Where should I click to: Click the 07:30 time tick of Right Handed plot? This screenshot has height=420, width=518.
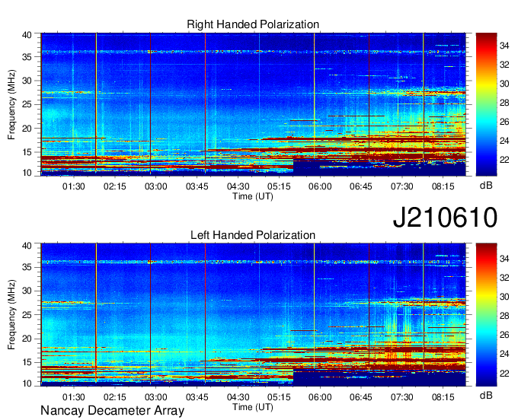point(402,186)
